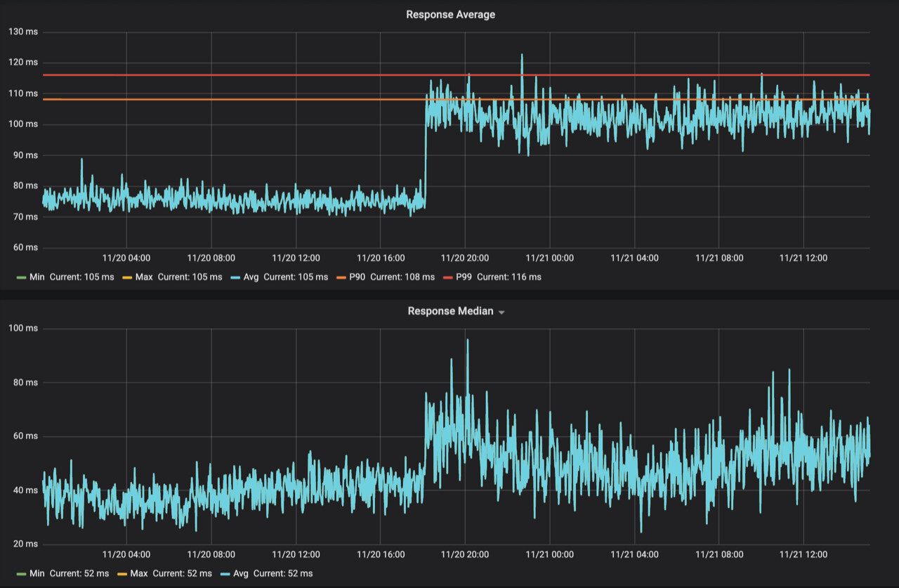Click yellow Max color swatch in Response Median legend
The width and height of the screenshot is (899, 588).
point(127,574)
